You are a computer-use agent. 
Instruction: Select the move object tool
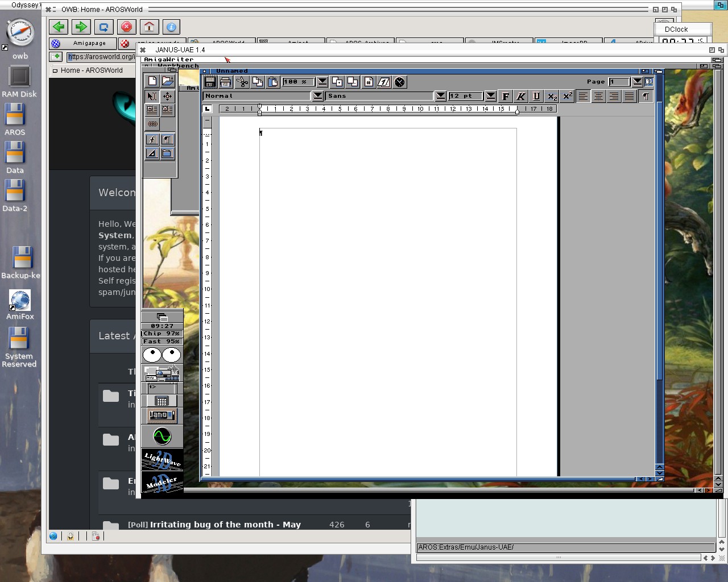click(x=167, y=96)
